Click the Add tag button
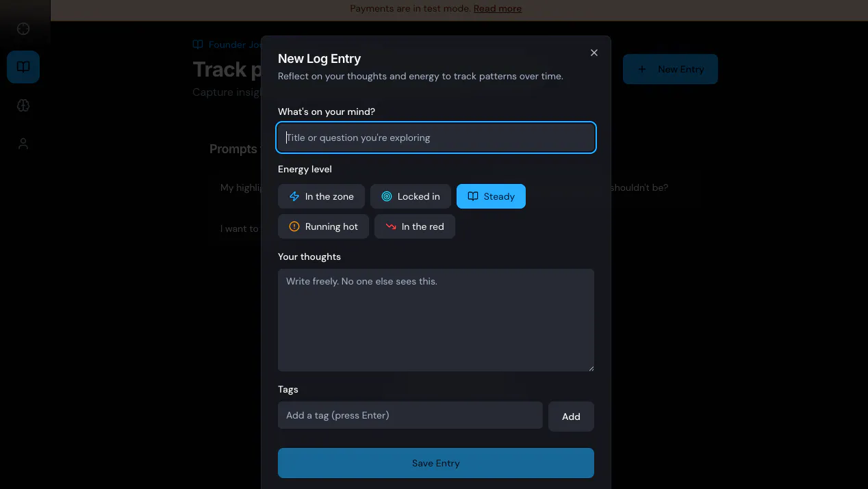 571,417
